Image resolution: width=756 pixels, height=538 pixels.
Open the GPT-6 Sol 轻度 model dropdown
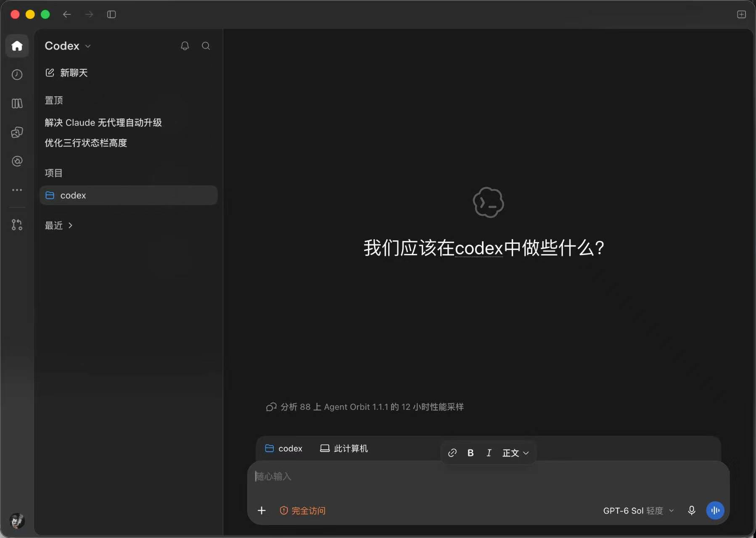click(639, 511)
